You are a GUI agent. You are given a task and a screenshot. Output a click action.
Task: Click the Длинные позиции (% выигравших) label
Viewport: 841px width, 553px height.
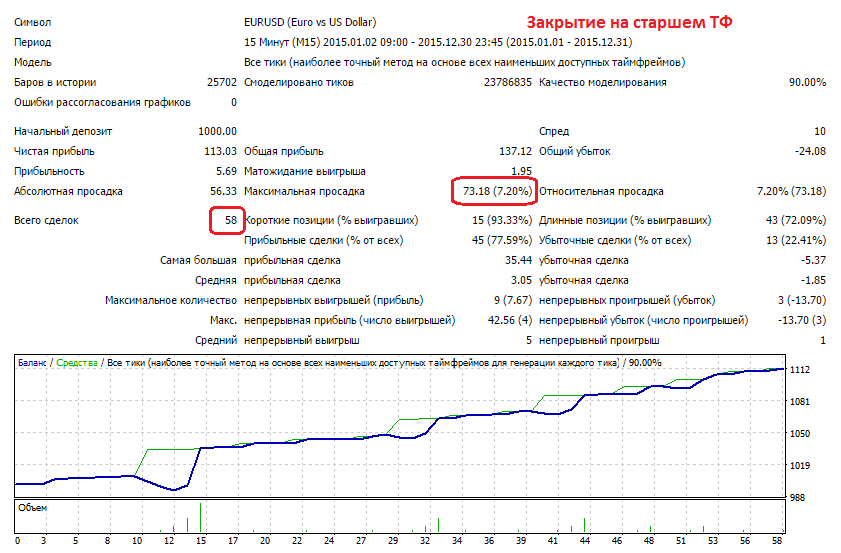click(625, 220)
